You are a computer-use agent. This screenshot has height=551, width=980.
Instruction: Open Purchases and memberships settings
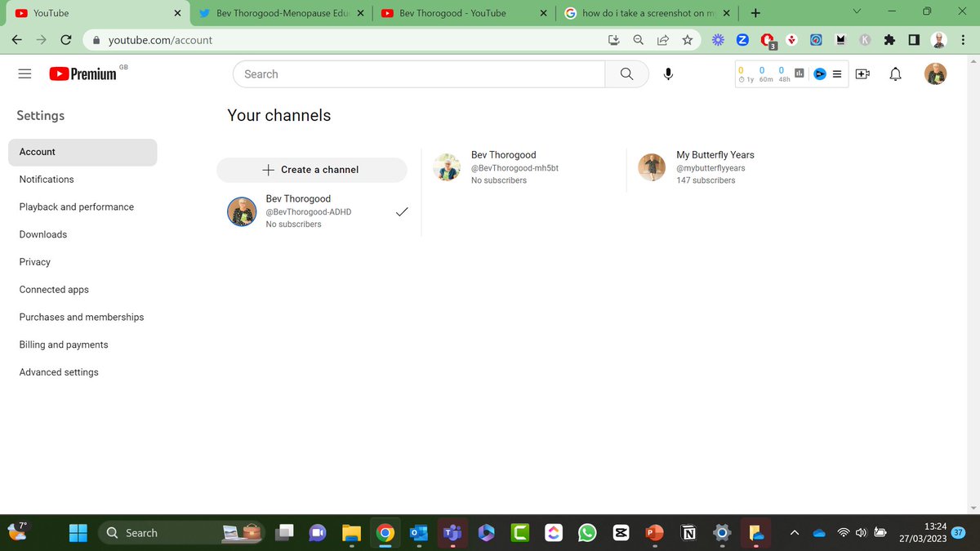pyautogui.click(x=82, y=317)
